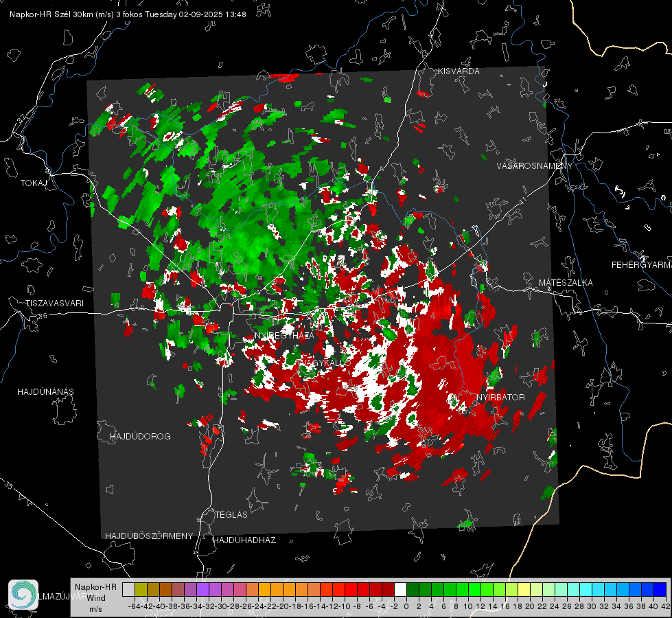Click road number 36 near Tiszavasvári

coord(43,316)
